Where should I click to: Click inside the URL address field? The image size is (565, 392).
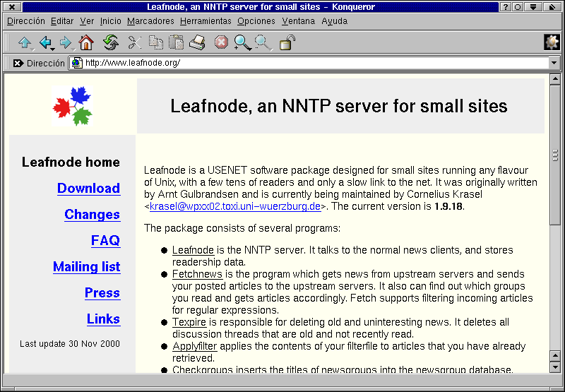(x=311, y=63)
